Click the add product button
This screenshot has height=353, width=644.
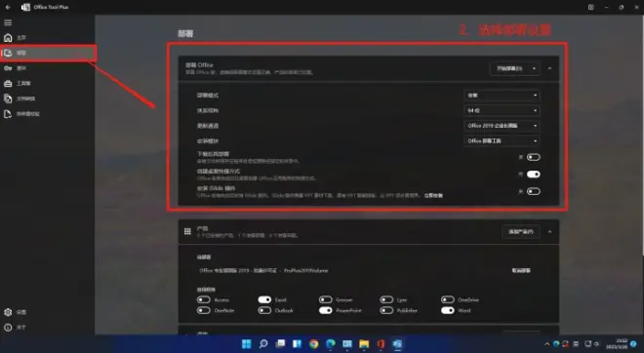pyautogui.click(x=521, y=232)
